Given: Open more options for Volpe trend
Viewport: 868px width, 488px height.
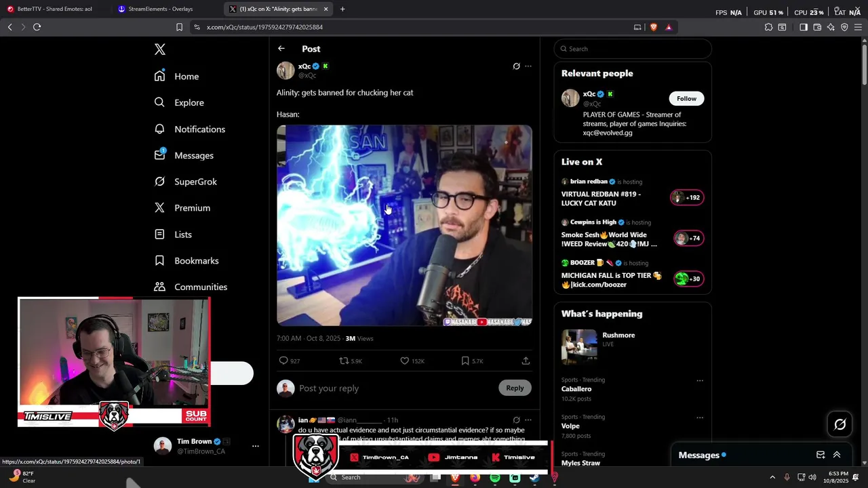Looking at the screenshot, I should [699, 418].
